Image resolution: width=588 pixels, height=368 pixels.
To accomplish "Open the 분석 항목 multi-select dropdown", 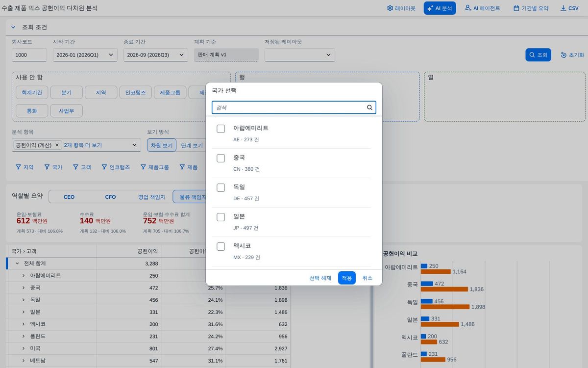I will (134, 145).
